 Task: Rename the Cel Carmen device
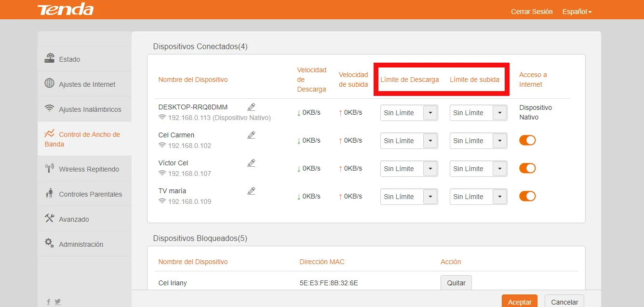coord(251,134)
